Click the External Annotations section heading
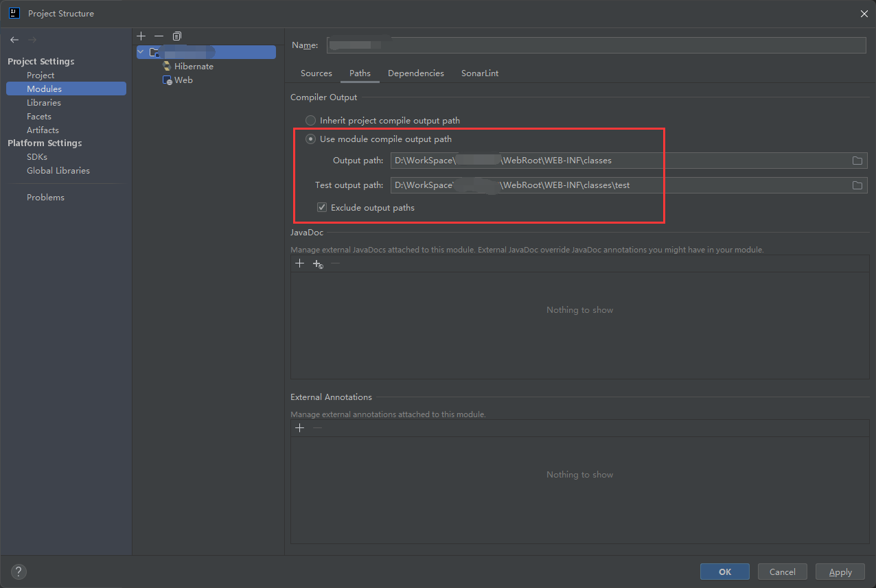The width and height of the screenshot is (876, 588). [331, 397]
